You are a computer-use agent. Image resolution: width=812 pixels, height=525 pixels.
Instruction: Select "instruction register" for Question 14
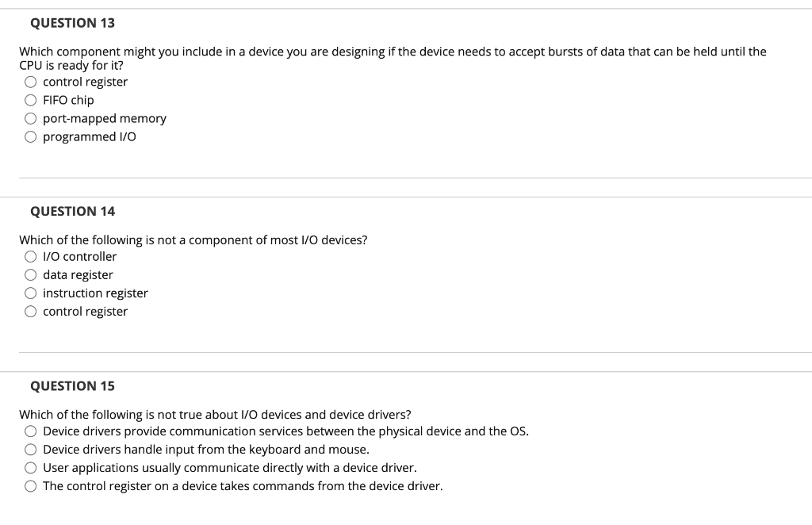tap(30, 293)
